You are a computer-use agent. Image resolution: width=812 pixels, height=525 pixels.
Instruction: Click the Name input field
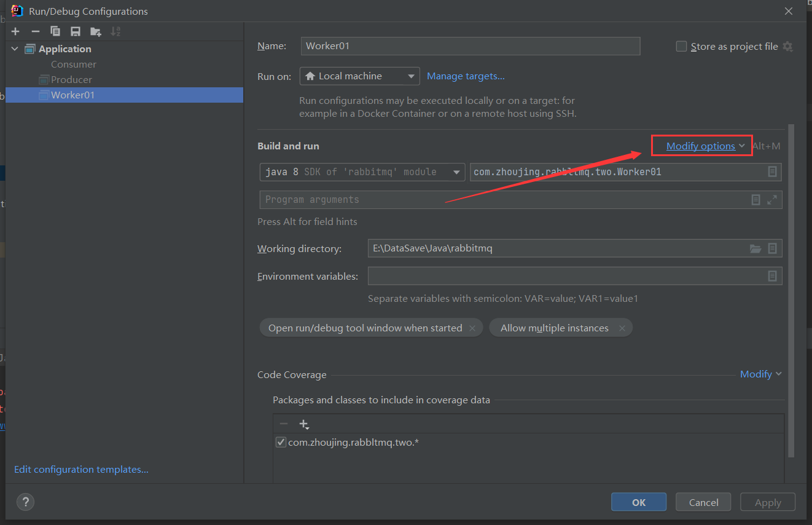470,46
